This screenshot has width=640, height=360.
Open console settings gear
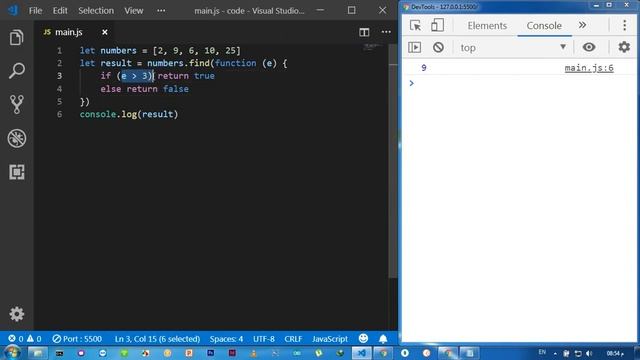(624, 47)
